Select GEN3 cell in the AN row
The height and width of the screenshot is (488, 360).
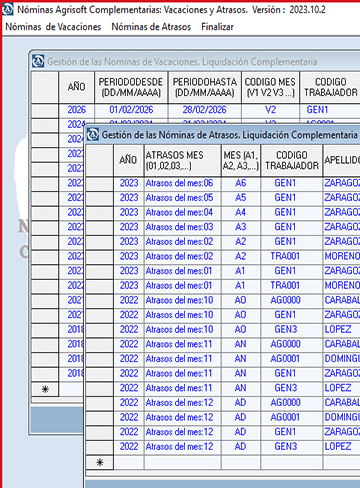tap(292, 388)
